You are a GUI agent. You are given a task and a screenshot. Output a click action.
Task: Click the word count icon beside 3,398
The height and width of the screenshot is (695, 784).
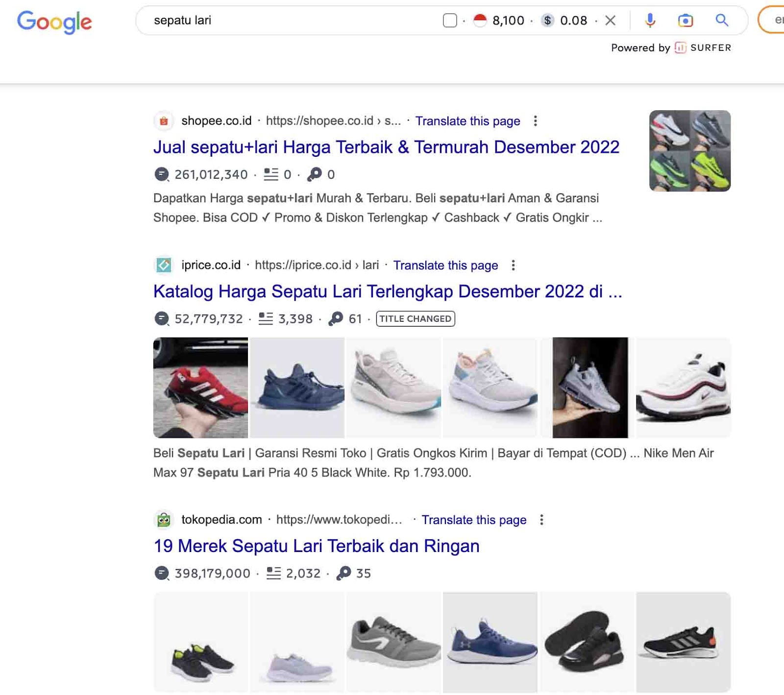tap(266, 319)
